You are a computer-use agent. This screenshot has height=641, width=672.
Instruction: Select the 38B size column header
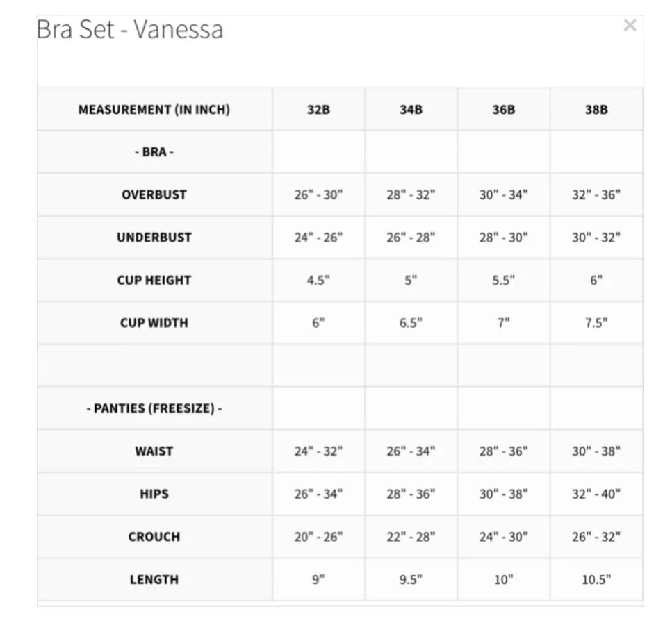pos(596,110)
